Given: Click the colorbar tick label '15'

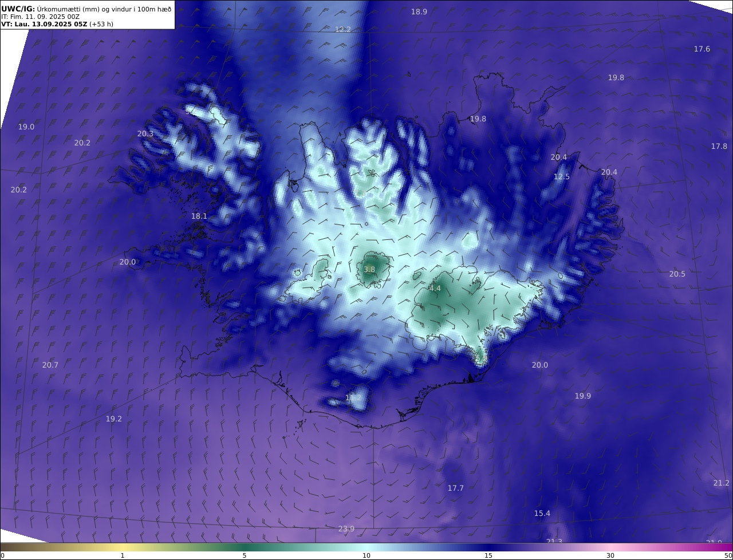Looking at the screenshot, I should point(488,555).
